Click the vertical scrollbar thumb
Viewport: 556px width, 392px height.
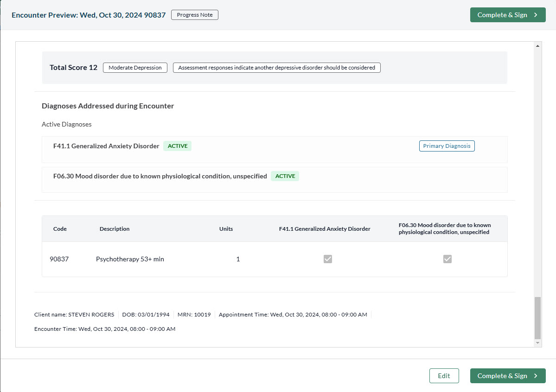pos(537,318)
